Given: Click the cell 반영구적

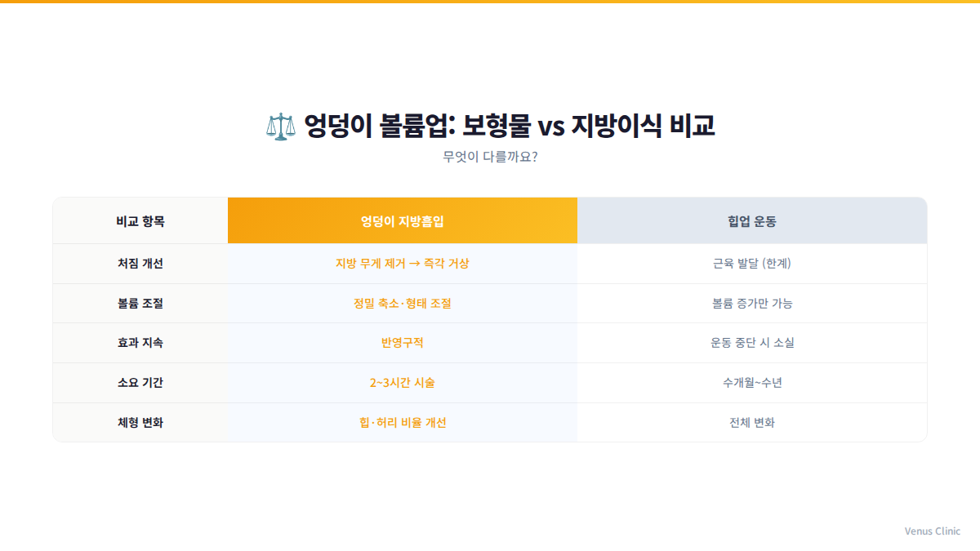Looking at the screenshot, I should point(403,343).
